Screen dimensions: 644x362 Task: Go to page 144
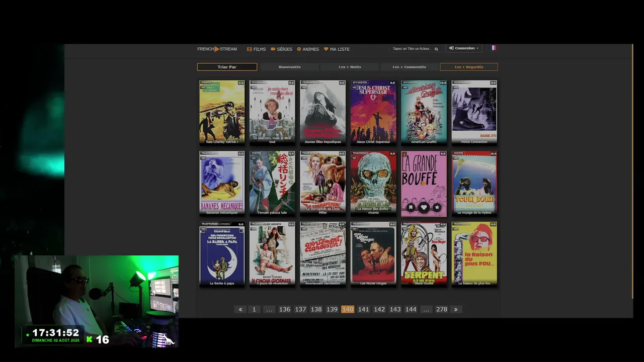point(411,309)
